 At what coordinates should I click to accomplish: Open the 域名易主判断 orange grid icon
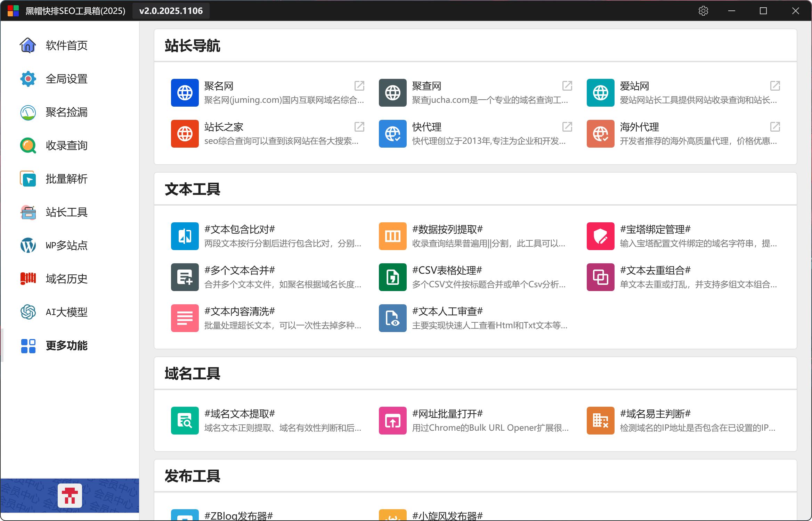point(600,421)
